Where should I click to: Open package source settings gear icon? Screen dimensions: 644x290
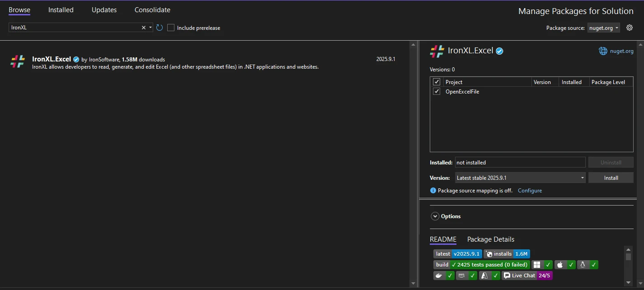point(629,28)
